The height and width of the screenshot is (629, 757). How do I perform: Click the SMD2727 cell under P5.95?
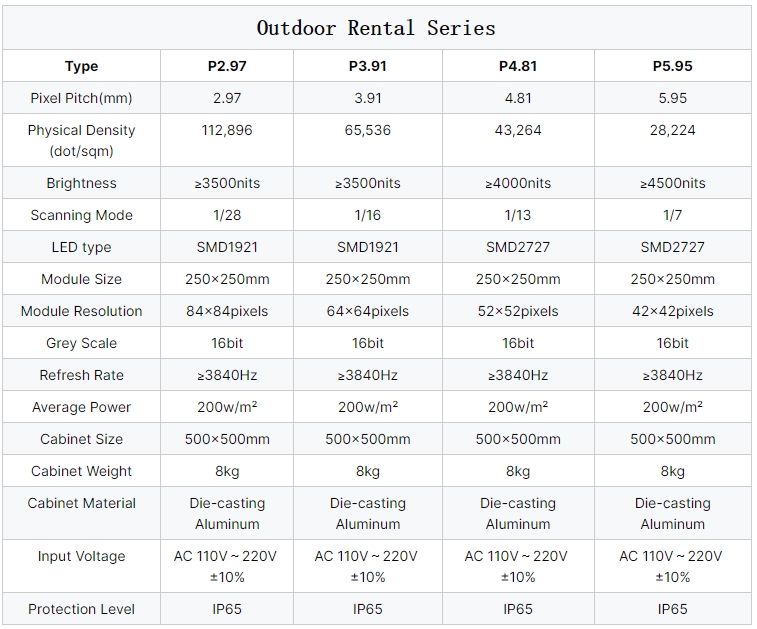(672, 247)
